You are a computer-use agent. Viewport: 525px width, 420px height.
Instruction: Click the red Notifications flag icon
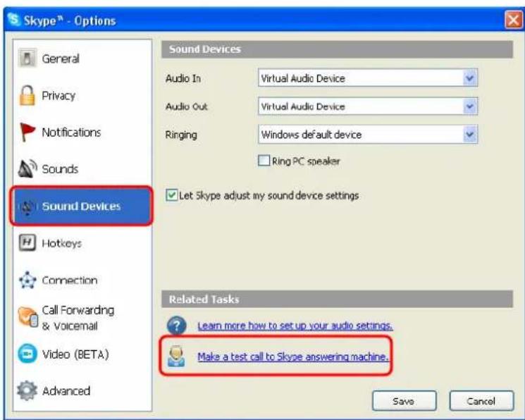27,132
